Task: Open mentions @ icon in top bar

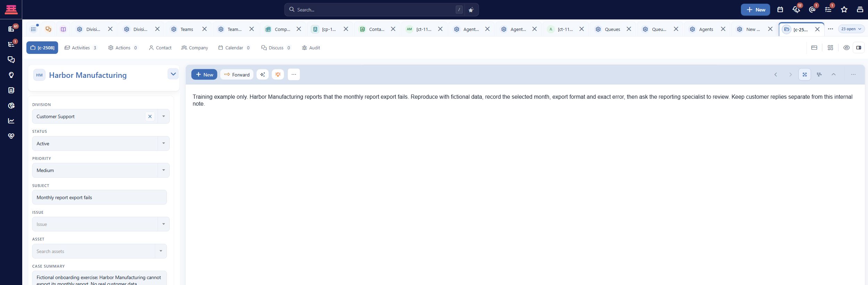Action: (x=812, y=10)
